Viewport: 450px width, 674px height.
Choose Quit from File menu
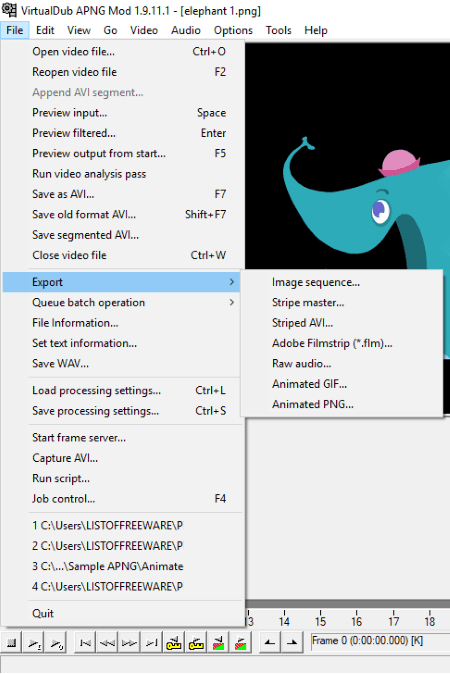click(123, 613)
